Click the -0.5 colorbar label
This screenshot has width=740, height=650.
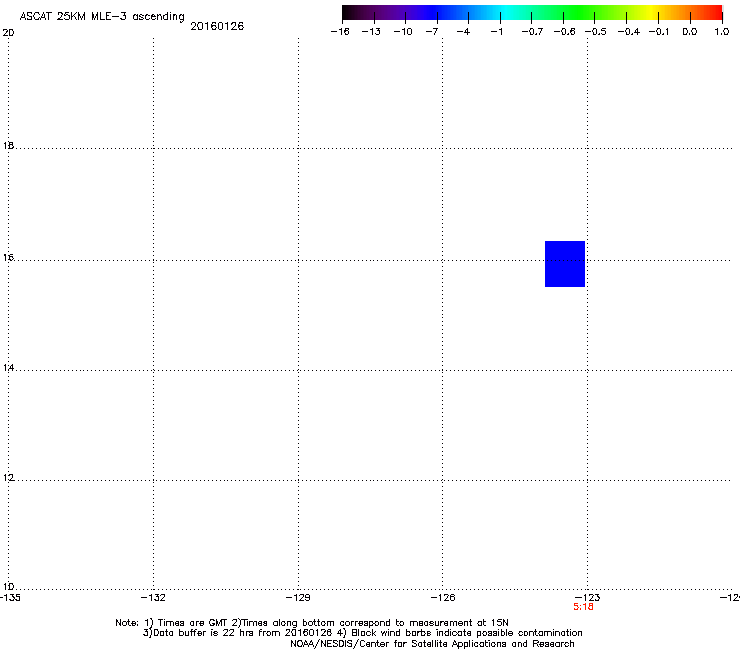596,32
